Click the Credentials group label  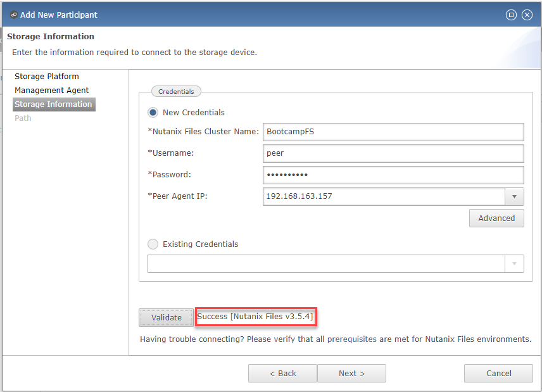pos(176,92)
